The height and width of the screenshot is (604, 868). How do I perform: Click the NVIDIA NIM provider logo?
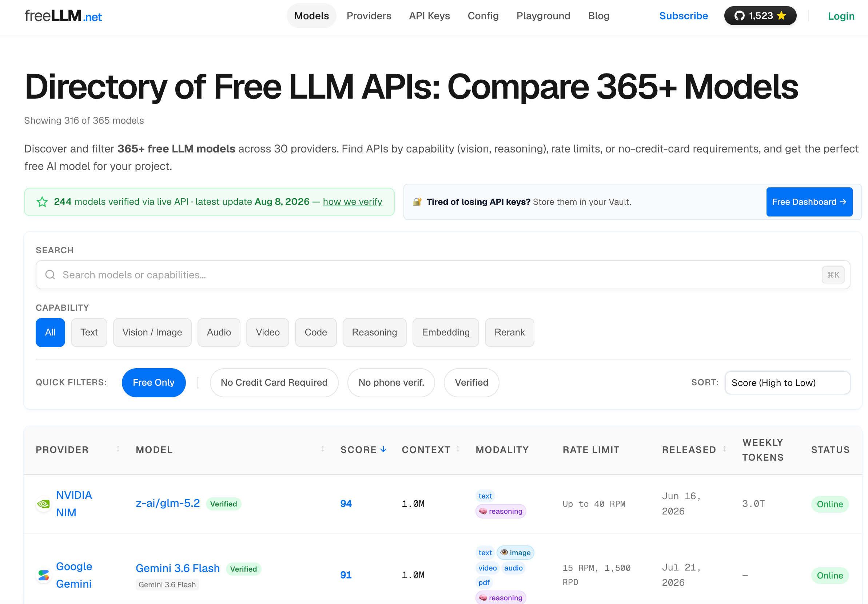[44, 504]
